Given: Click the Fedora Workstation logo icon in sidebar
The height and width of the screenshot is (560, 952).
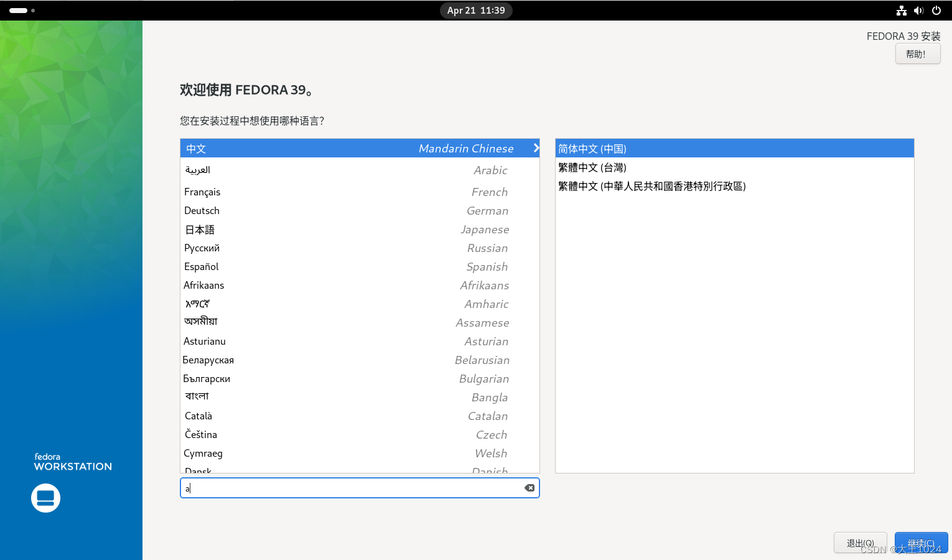Looking at the screenshot, I should click(x=45, y=498).
